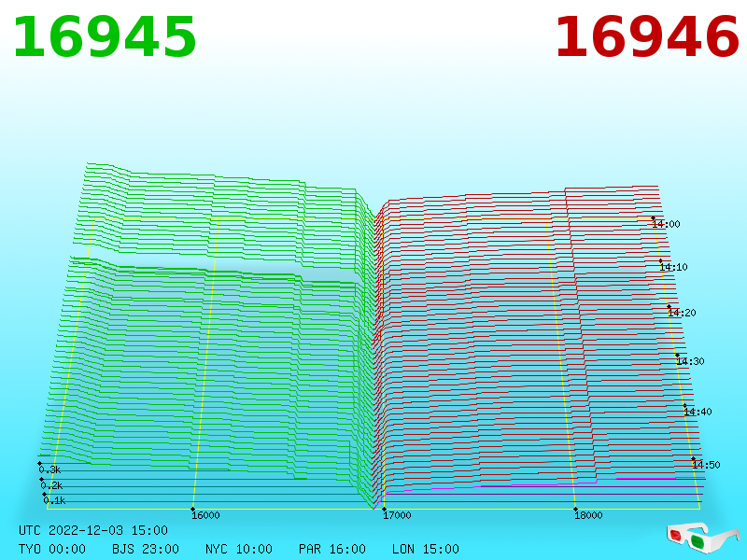Viewport: 747px width, 560px height.
Task: Click the 3D anaglyph glasses icon
Action: click(x=702, y=538)
